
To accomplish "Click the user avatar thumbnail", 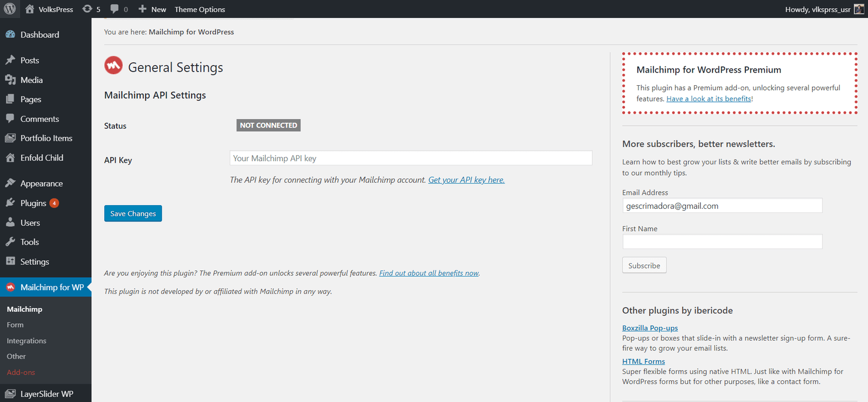I will tap(859, 9).
